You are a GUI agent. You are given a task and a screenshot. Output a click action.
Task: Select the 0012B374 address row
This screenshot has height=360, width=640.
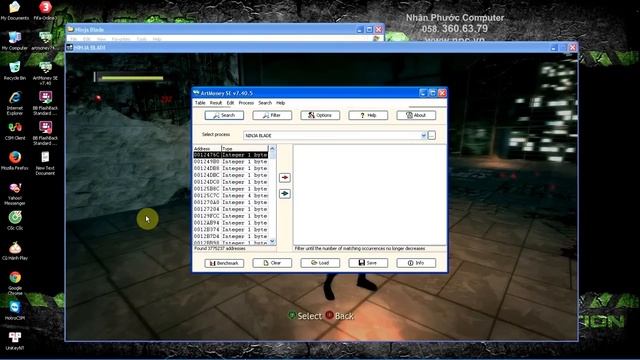click(231, 229)
